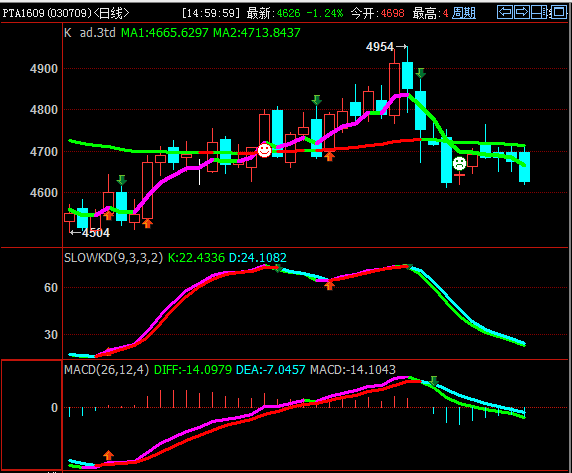Click the left arrow navigation icon
Image resolution: width=572 pixels, height=473 pixels.
[x=505, y=12]
